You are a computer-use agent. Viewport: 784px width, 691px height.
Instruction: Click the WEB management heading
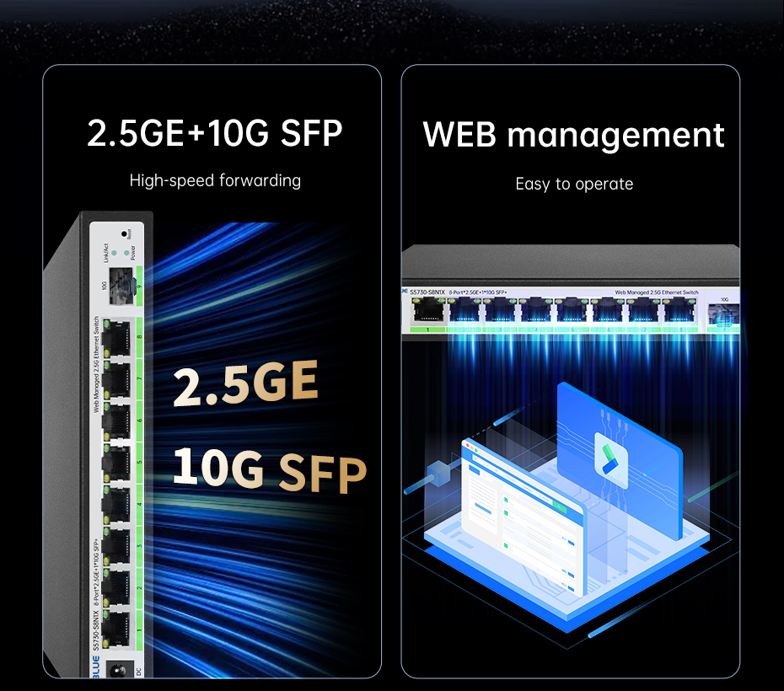[x=573, y=136]
